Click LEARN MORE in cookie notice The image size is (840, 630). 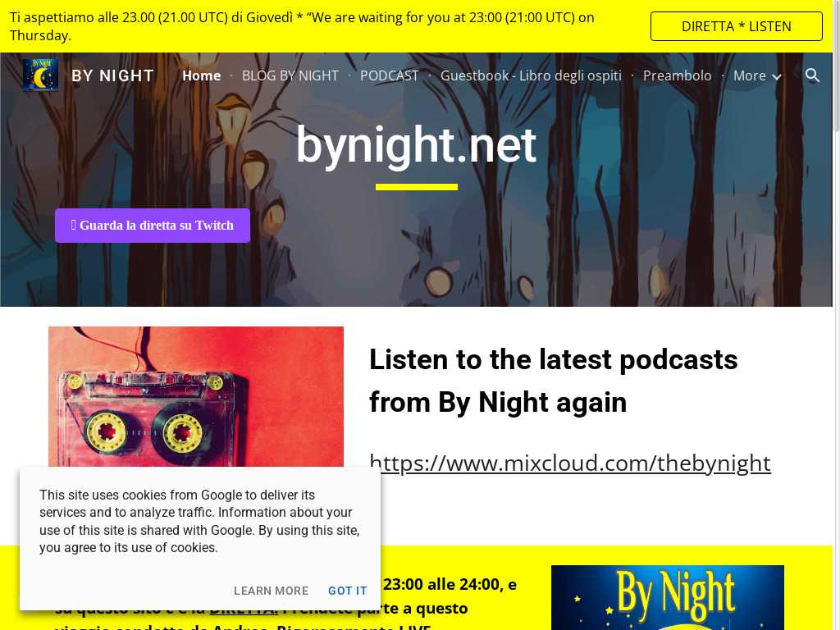[x=271, y=591]
